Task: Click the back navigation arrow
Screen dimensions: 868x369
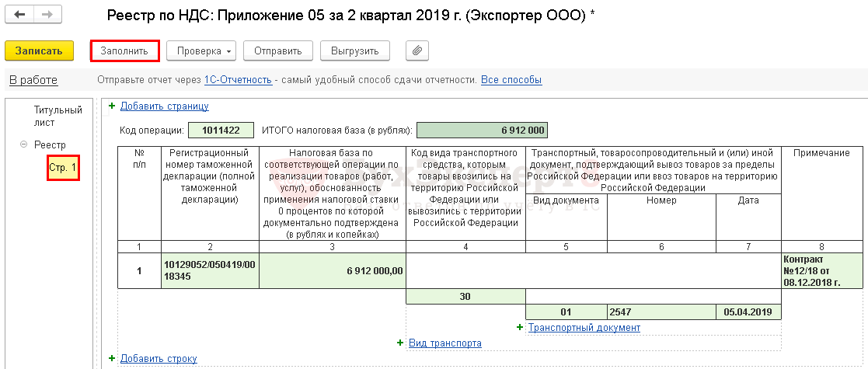Action: [19, 15]
